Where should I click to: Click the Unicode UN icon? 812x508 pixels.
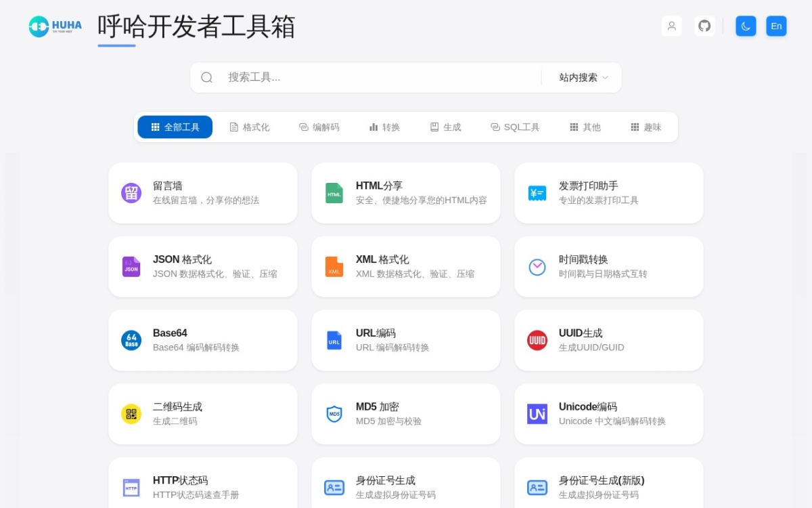[x=537, y=415]
